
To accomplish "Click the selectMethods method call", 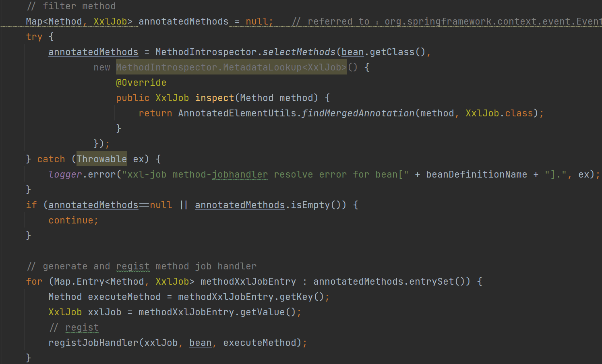I will pos(299,52).
